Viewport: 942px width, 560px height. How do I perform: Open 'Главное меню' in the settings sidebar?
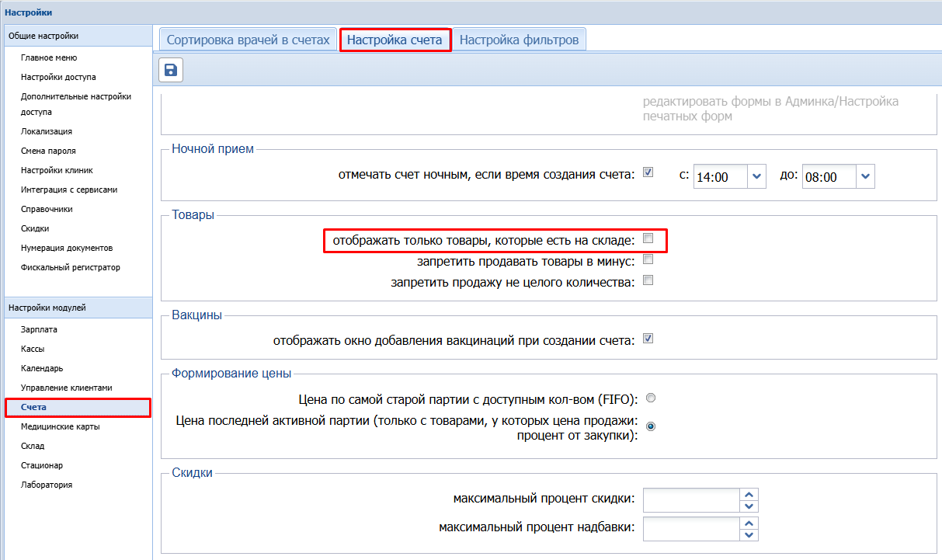pyautogui.click(x=49, y=57)
